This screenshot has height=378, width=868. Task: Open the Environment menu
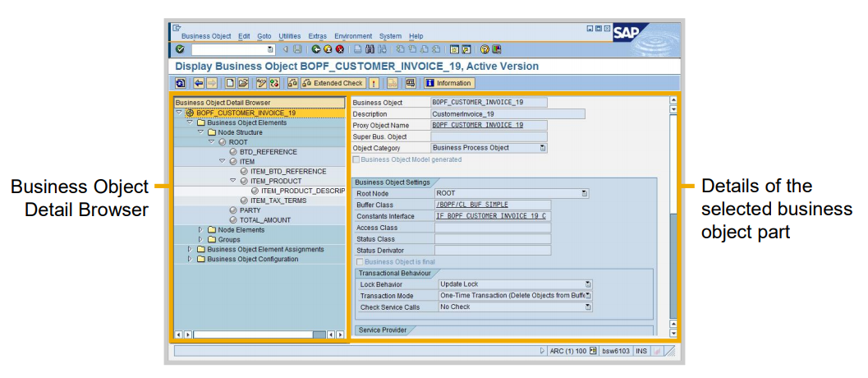point(353,36)
